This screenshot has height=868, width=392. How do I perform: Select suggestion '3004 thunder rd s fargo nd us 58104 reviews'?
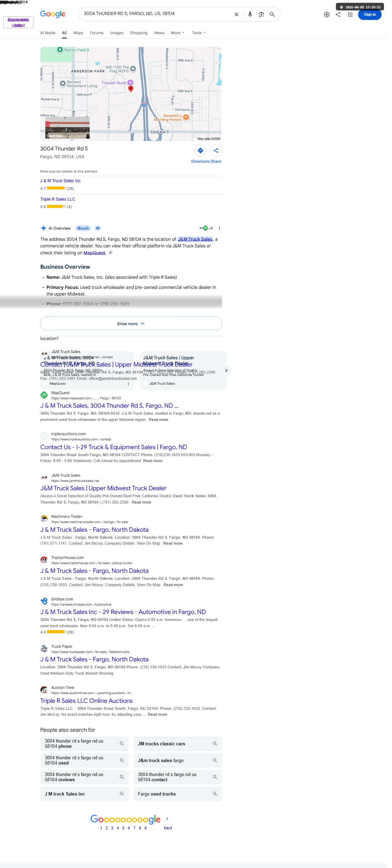click(x=84, y=777)
